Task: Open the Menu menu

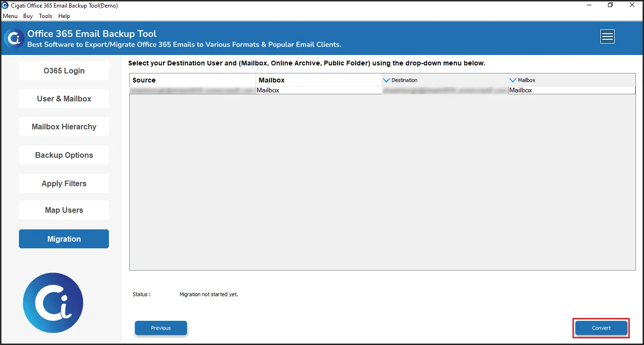Action: (x=10, y=16)
